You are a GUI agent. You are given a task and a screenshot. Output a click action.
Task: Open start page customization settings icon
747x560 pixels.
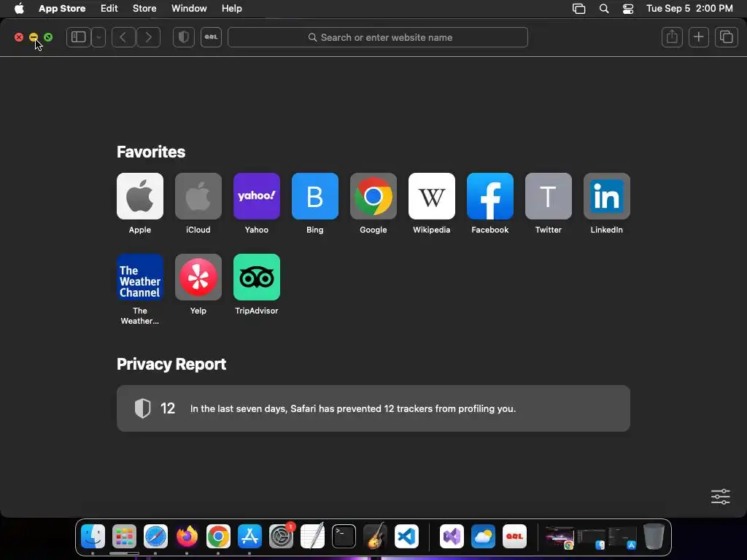(720, 497)
